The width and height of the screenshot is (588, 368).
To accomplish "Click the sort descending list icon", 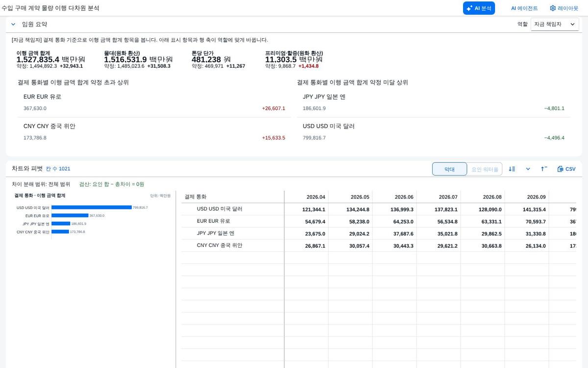I will click(512, 169).
